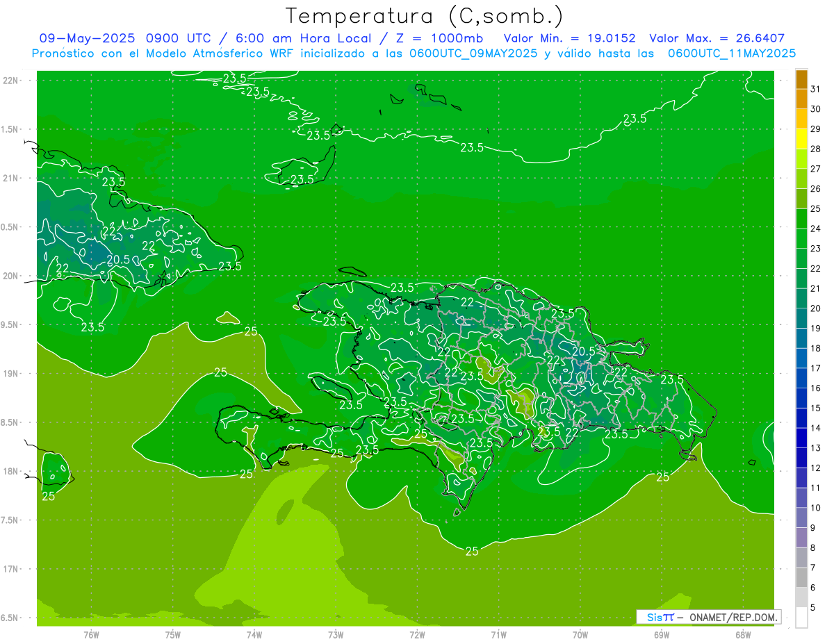Click the '6:00 am Hora Local' text
The width and height of the screenshot is (834, 644).
[302, 38]
